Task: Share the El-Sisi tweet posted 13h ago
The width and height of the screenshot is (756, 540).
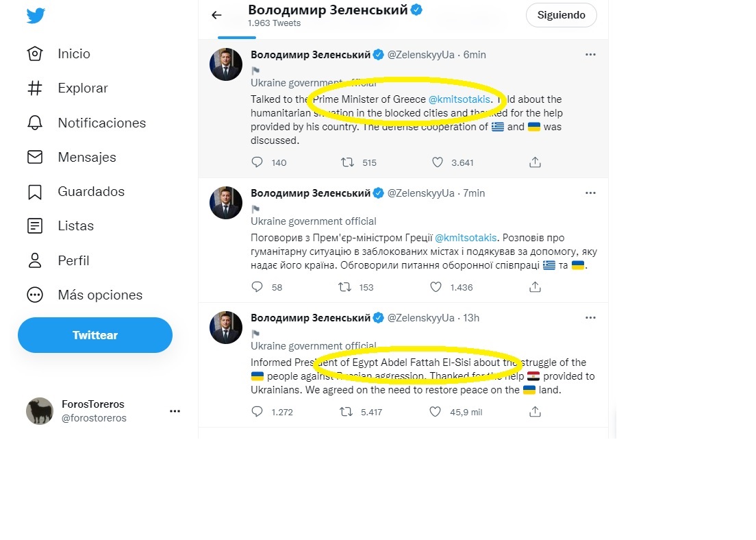Action: point(535,412)
